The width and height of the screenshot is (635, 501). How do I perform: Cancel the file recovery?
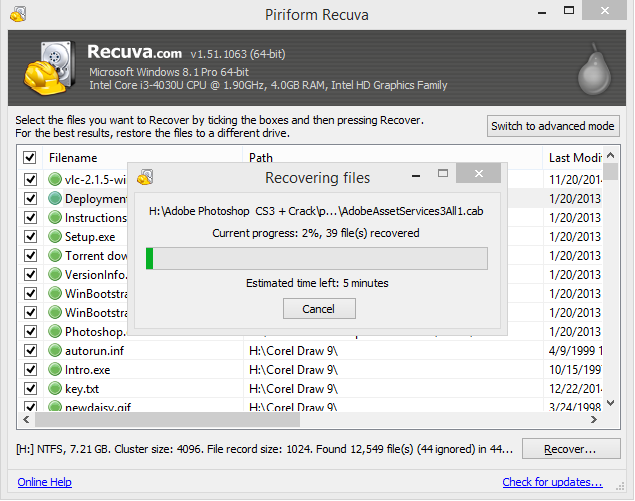coord(319,309)
